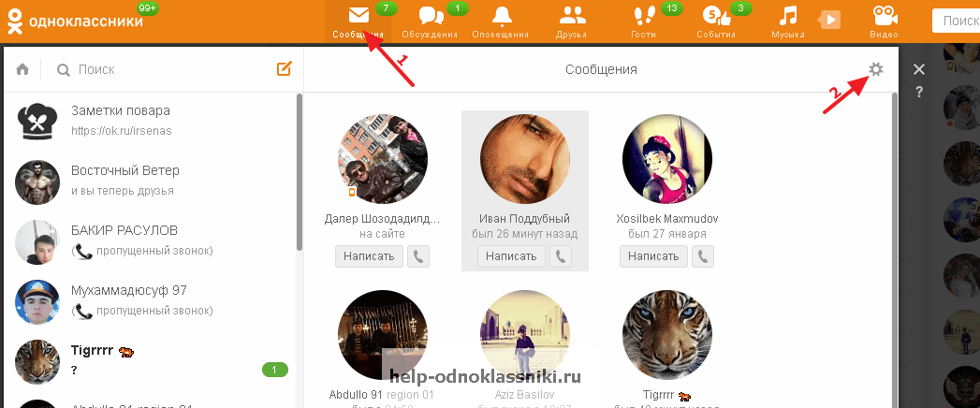Viewport: 980px width, 408px height.
Task: Open the Tigrrrr conversation in the list
Action: pyautogui.click(x=150, y=360)
